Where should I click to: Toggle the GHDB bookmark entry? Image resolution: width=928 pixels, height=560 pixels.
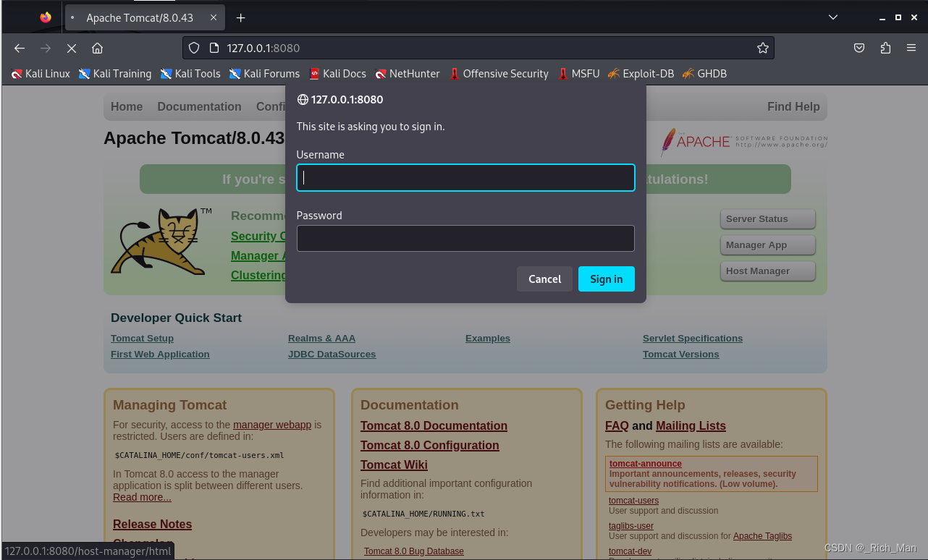coord(704,73)
